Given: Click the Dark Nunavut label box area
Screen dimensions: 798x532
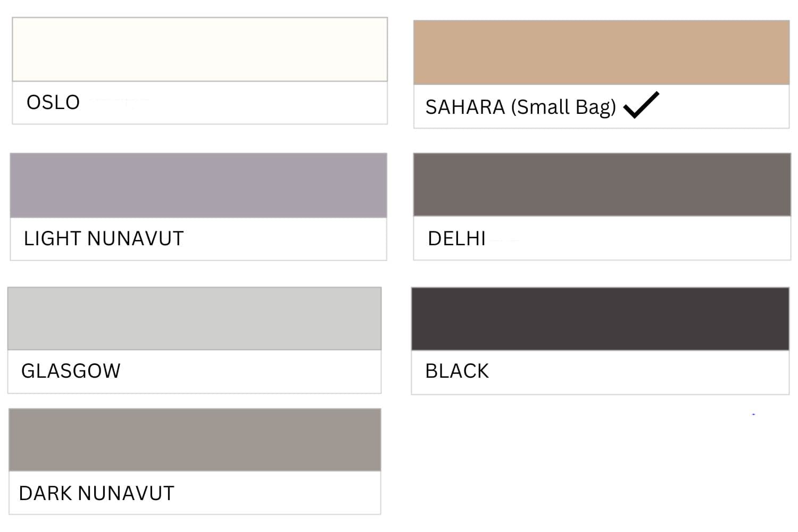Looking at the screenshot, I should pos(195,493).
